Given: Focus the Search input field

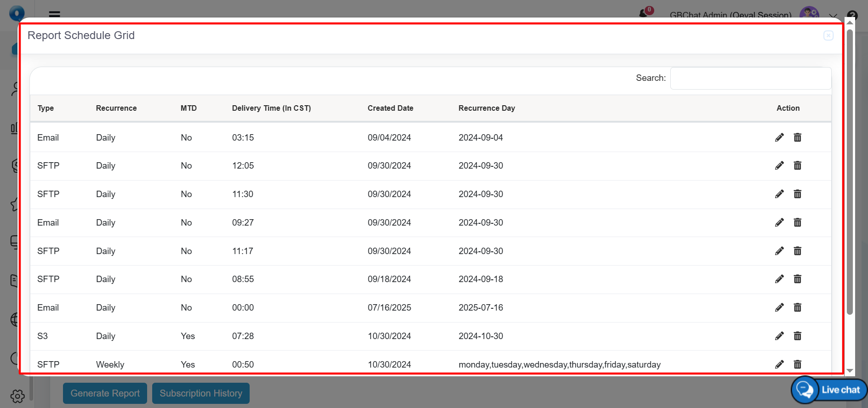Looking at the screenshot, I should point(751,78).
